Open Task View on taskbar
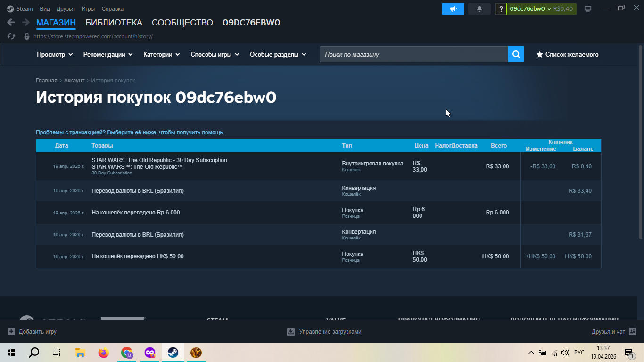Screen dimensions: 644x362 [57, 353]
